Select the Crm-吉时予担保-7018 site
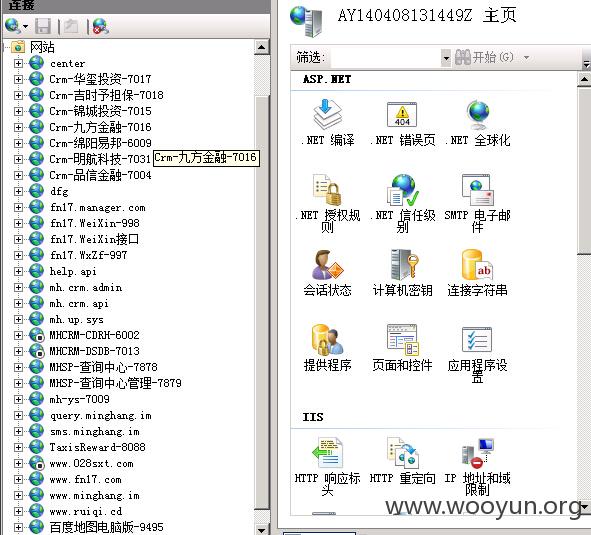Image resolution: width=591 pixels, height=535 pixels. [x=106, y=95]
